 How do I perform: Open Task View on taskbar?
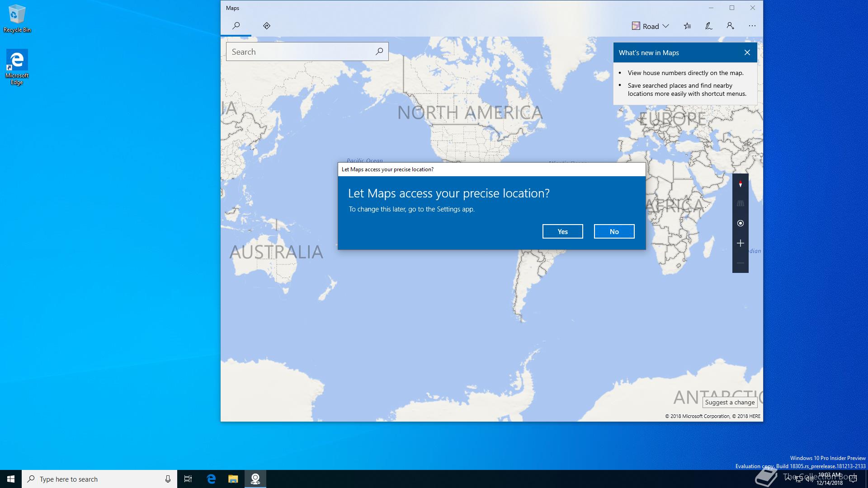(188, 479)
